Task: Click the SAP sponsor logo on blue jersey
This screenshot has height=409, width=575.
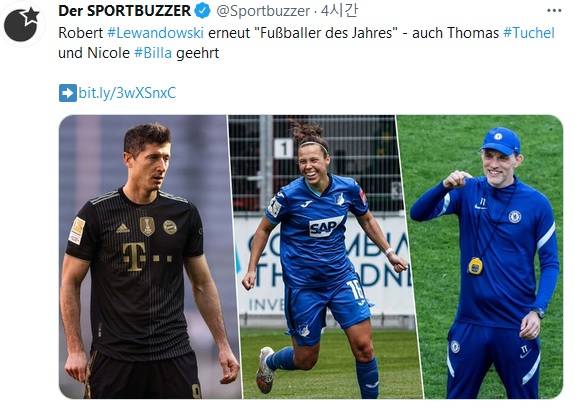Action: [x=325, y=227]
